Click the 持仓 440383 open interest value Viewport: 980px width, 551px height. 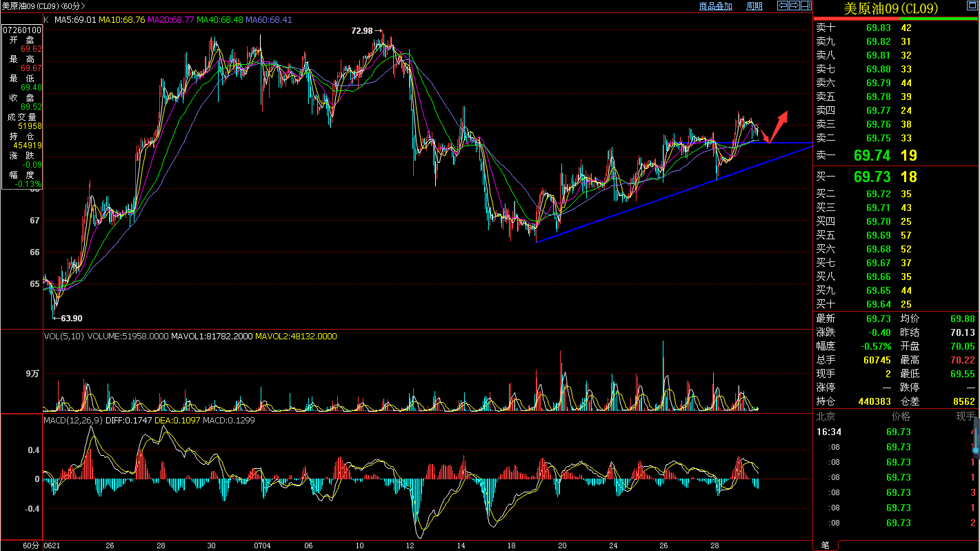(x=874, y=401)
